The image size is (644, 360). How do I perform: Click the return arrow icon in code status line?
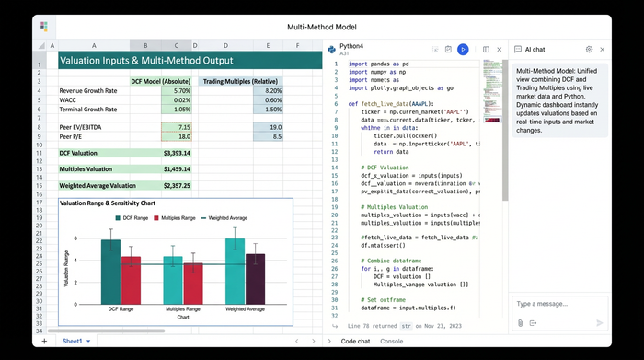click(335, 326)
